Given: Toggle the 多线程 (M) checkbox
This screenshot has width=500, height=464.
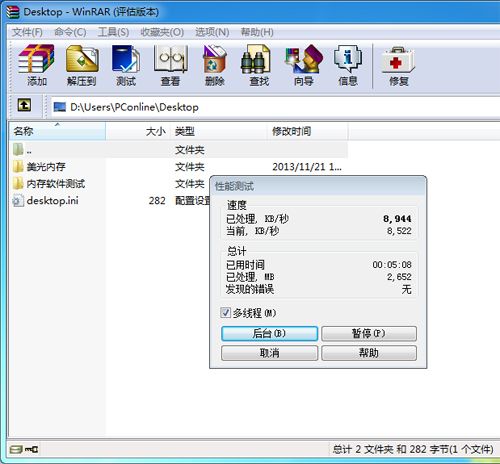Looking at the screenshot, I should click(x=225, y=313).
